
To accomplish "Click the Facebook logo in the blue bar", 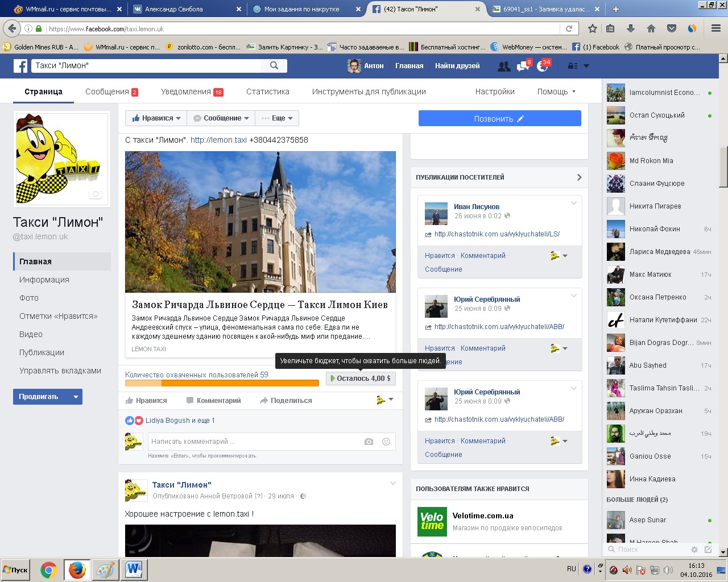I will click(x=20, y=66).
